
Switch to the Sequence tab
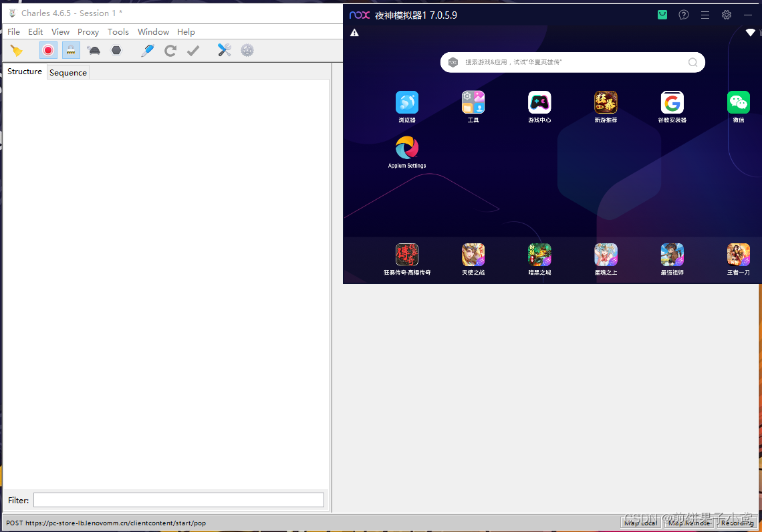(68, 72)
